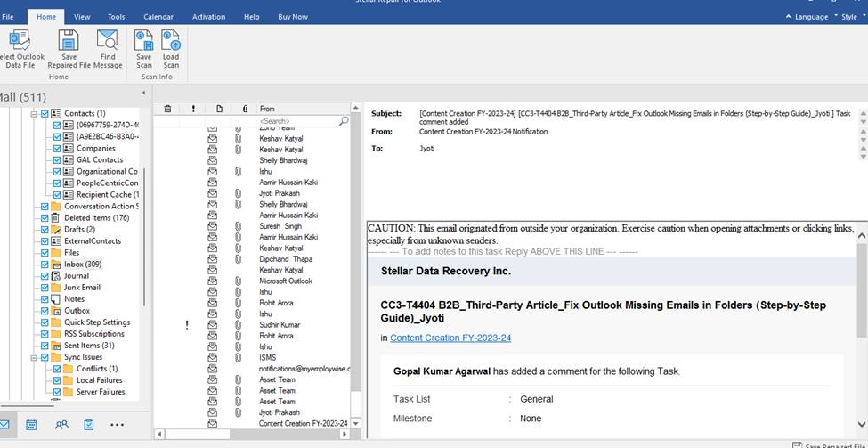Open the Calendar ribbon tab
Viewport: 868px width, 448px height.
158,17
